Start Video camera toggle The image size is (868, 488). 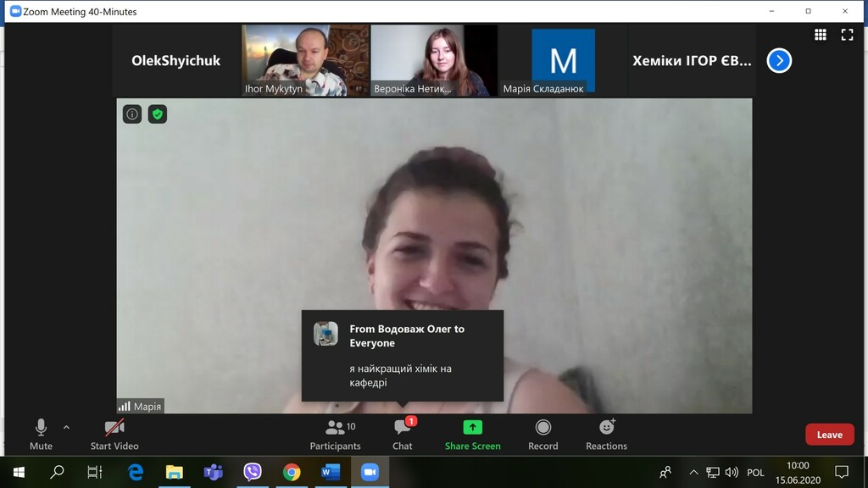[114, 434]
